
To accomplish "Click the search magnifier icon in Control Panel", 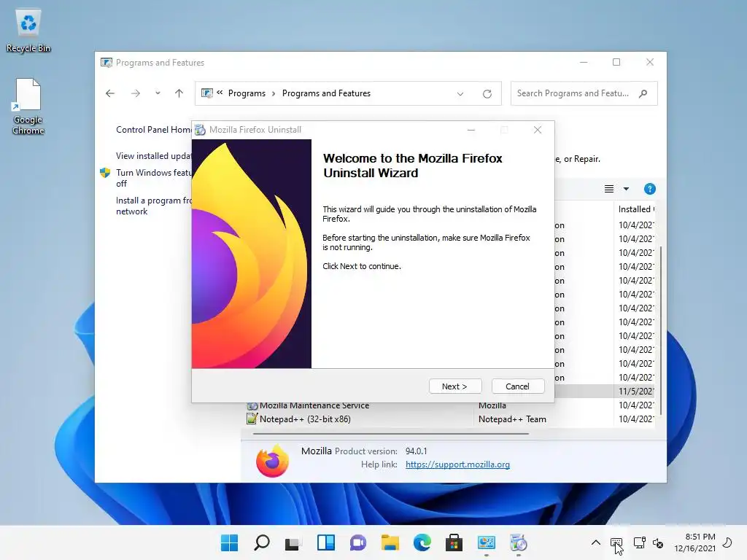I will (643, 93).
